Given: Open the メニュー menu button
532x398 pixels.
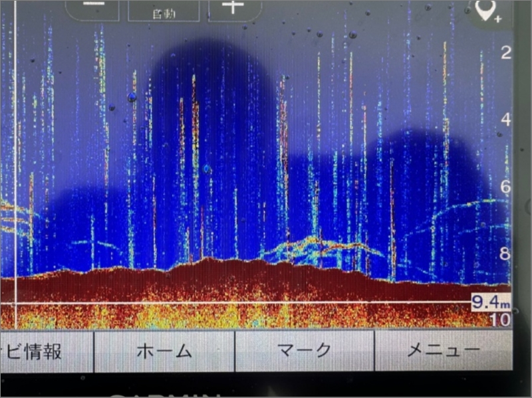Looking at the screenshot, I should pyautogui.click(x=442, y=351).
